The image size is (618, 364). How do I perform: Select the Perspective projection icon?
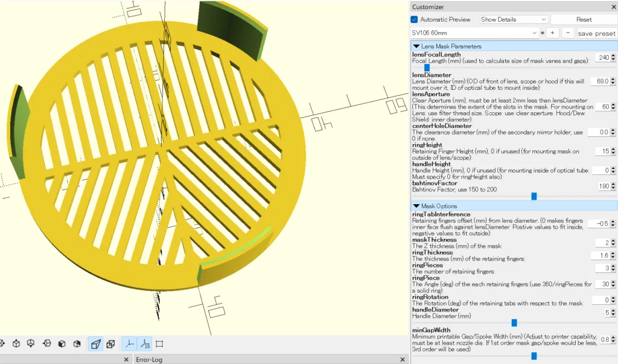click(x=95, y=344)
